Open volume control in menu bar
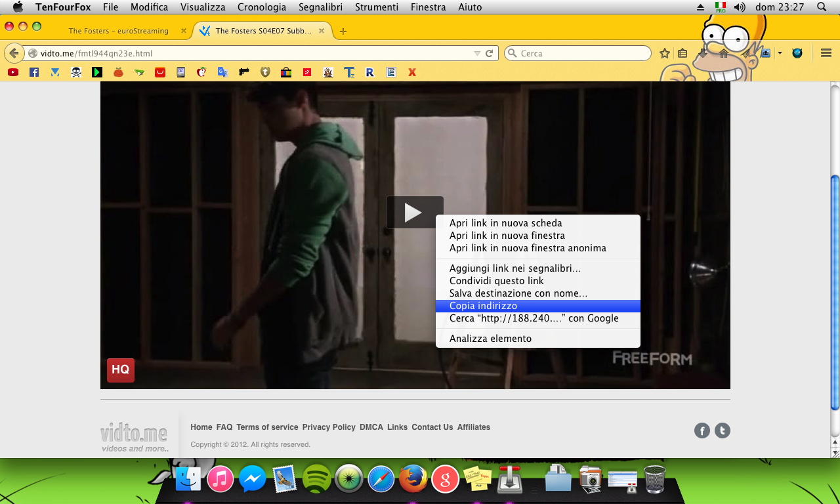 [740, 7]
